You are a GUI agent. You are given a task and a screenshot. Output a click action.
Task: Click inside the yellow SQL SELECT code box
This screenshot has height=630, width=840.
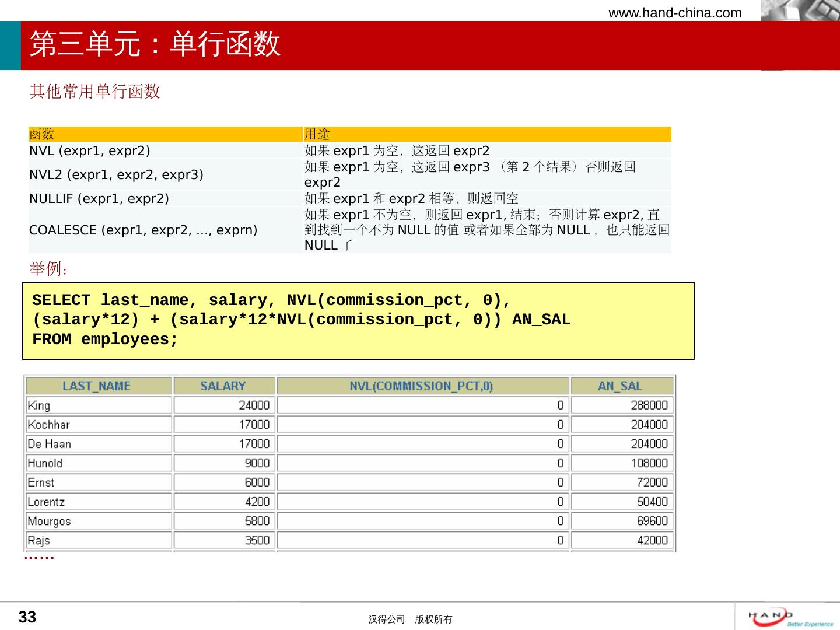coord(358,320)
